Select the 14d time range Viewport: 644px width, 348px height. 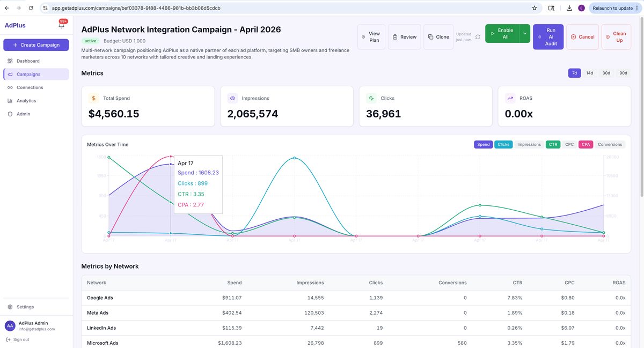[590, 73]
